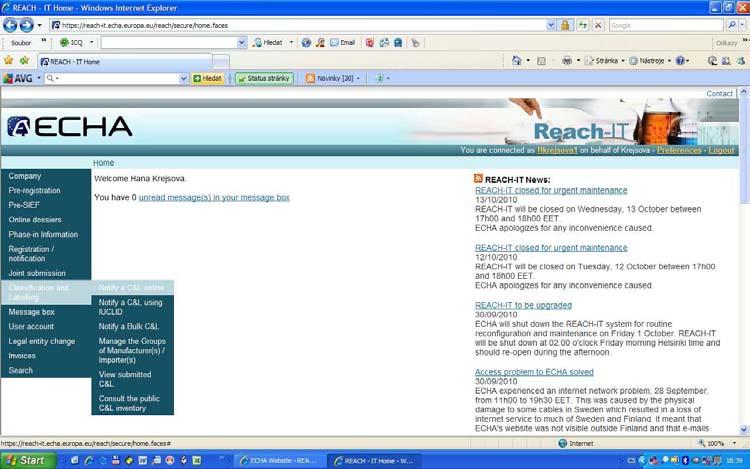Viewport: 750px width, 469px height.
Task: Click the unread message(s) in your message box link
Action: coord(214,197)
